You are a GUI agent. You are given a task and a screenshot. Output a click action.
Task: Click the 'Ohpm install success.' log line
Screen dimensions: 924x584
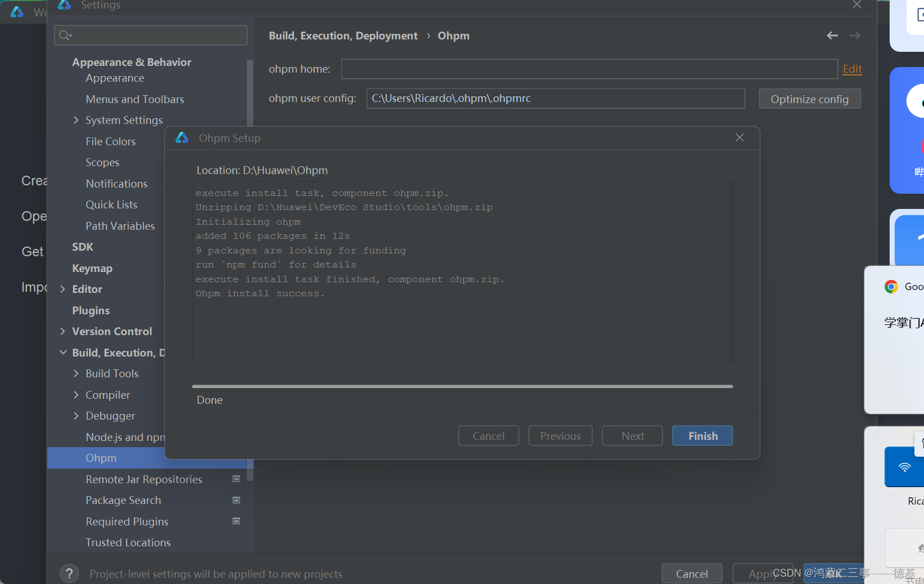[260, 293]
